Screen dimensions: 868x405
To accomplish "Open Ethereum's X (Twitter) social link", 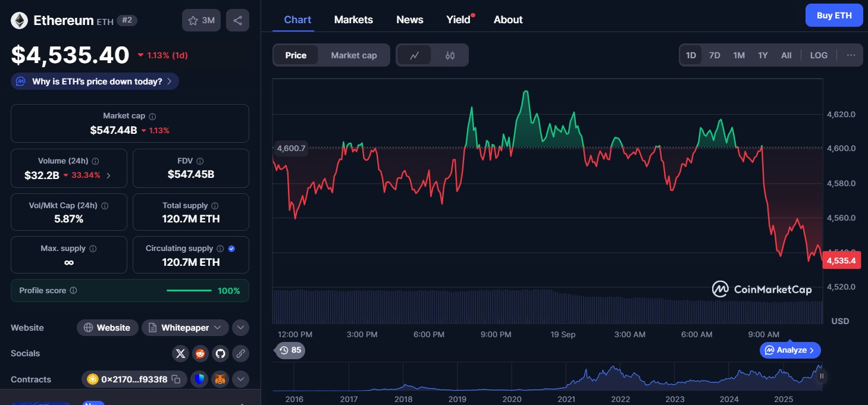I will click(181, 354).
